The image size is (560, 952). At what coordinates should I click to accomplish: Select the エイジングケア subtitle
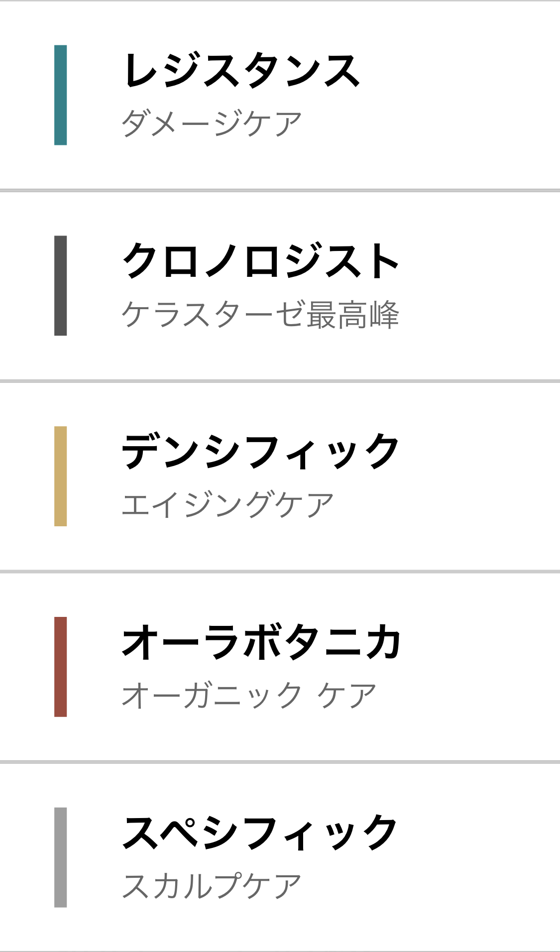click(x=227, y=504)
